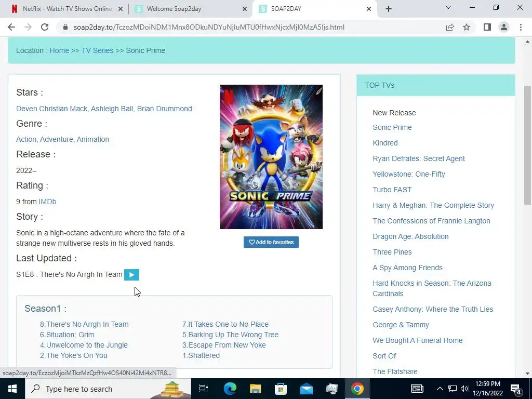Open episode 7 It Takes One to No Place
The width and height of the screenshot is (532, 399).
point(225,324)
